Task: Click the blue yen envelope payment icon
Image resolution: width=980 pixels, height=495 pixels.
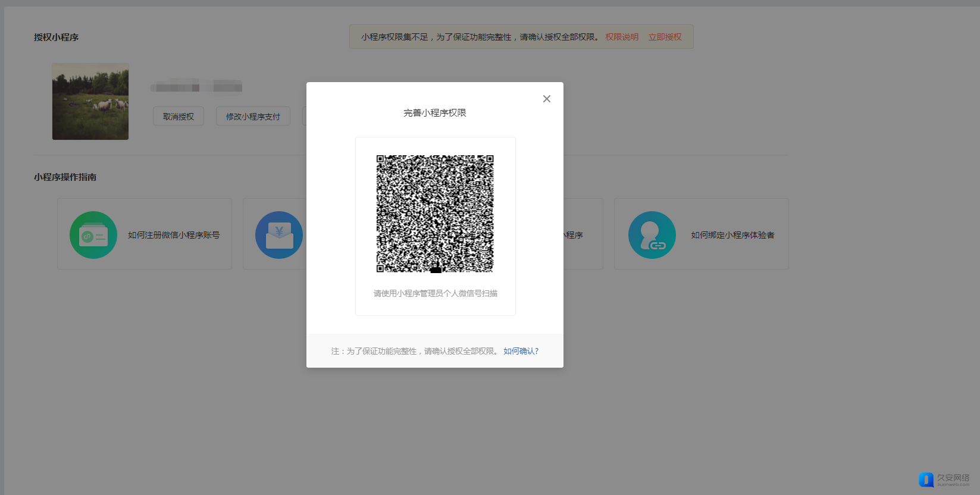Action: pyautogui.click(x=278, y=235)
